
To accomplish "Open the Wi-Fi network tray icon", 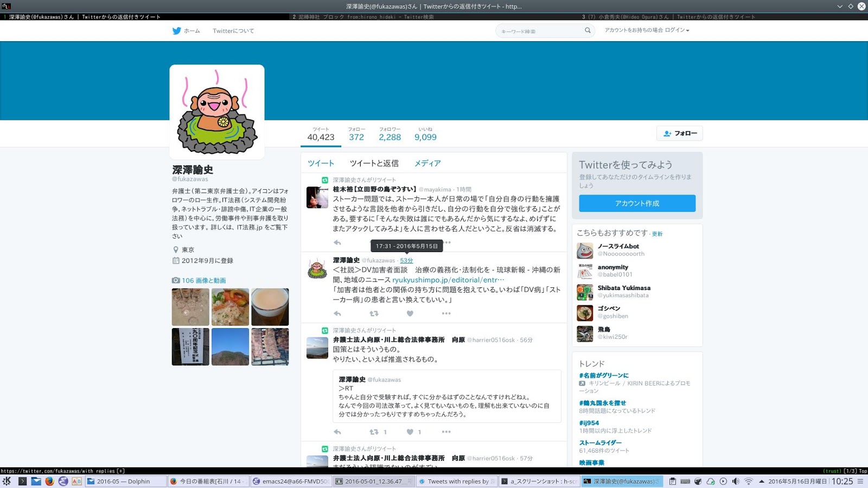I will pyautogui.click(x=749, y=481).
